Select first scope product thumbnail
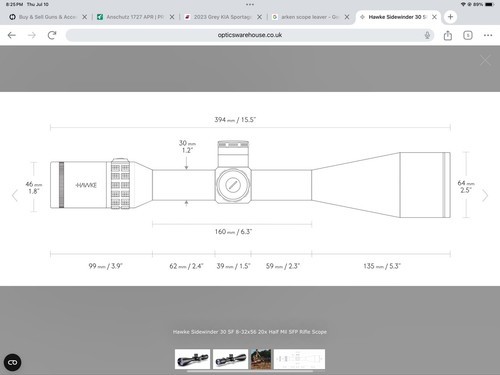 (192, 359)
